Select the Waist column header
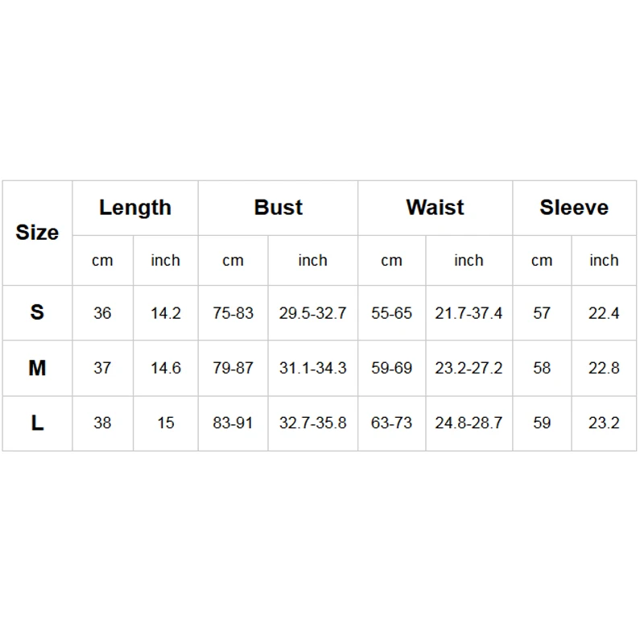 [435, 208]
